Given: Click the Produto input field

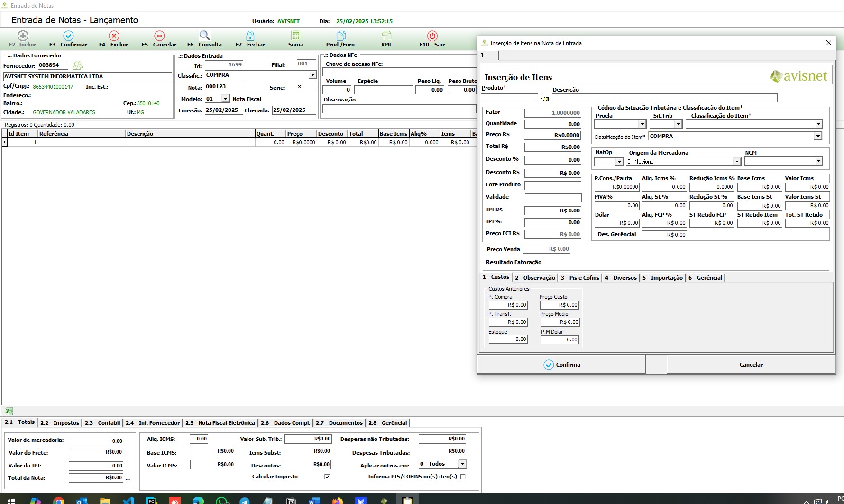Looking at the screenshot, I should pos(509,98).
